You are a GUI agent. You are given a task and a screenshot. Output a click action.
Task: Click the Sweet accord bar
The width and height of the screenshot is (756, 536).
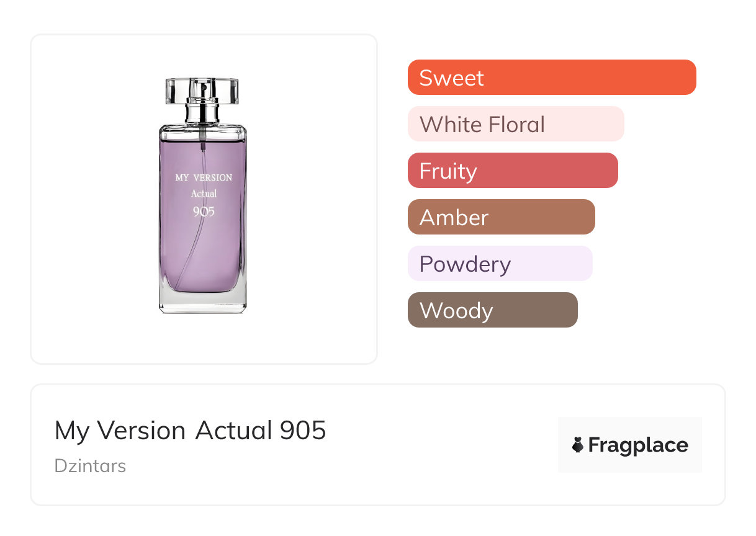551,78
